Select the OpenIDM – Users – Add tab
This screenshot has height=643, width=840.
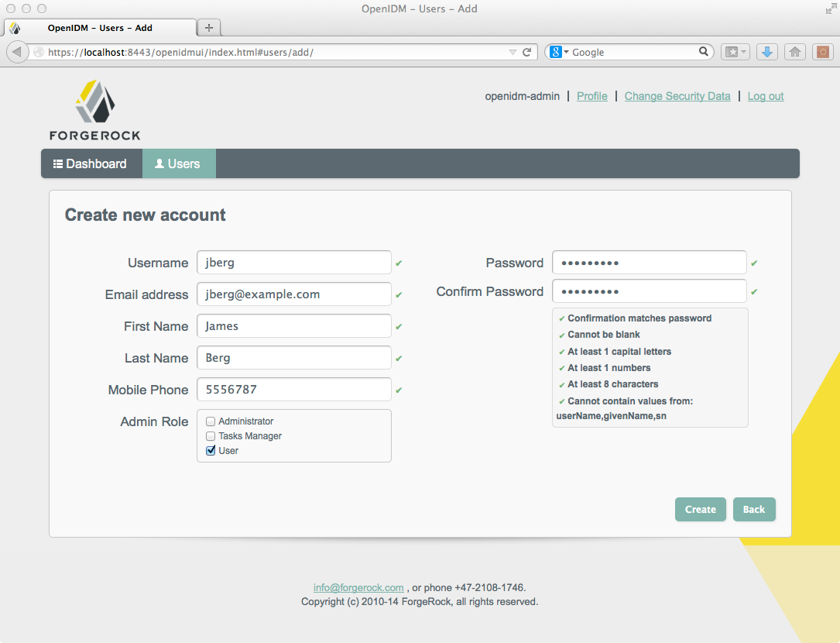coord(100,28)
